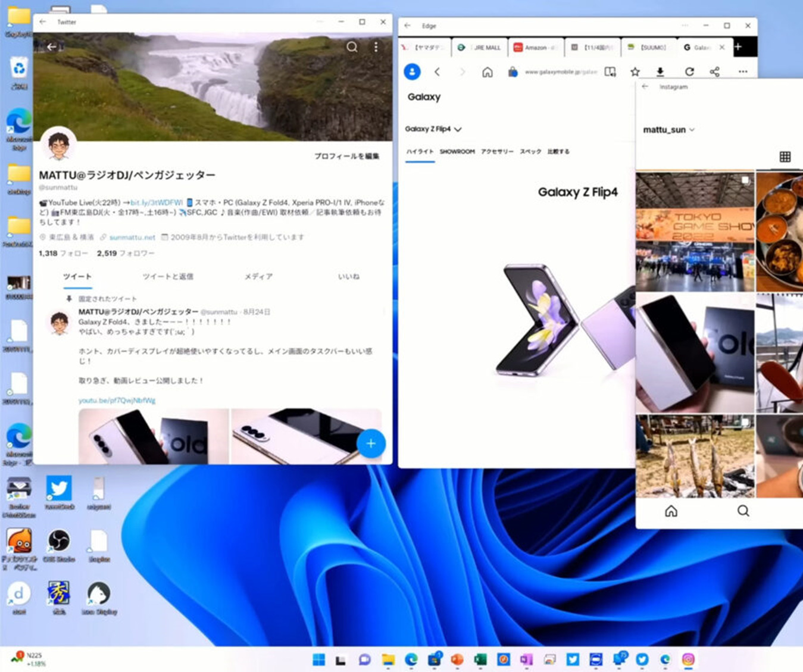This screenshot has height=672, width=803.
Task: Open Edge toolbar more options ellipsis
Action: click(x=743, y=71)
